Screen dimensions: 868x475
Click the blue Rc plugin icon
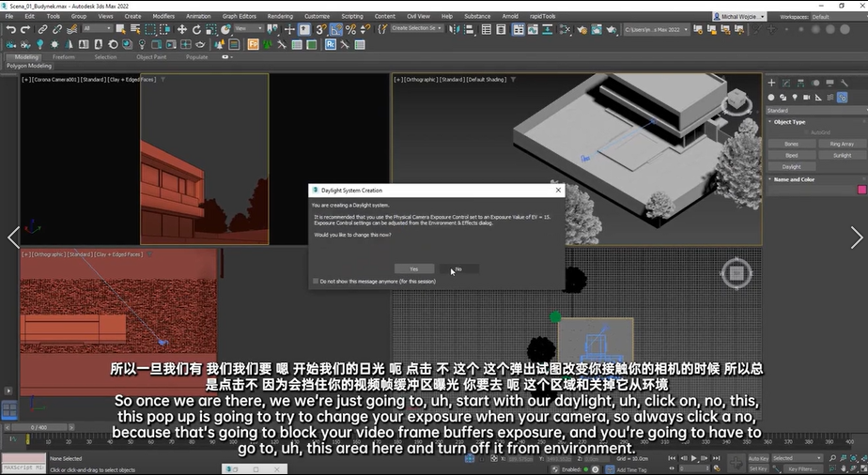(331, 44)
